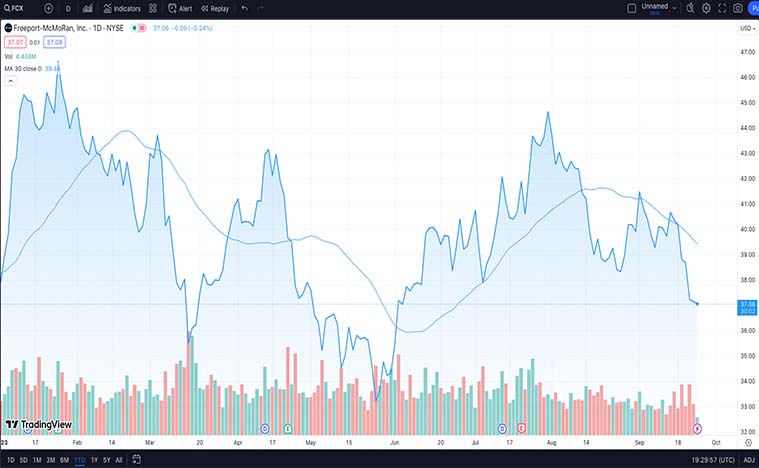Click the Sep date label on time axis
This screenshot has width=759, height=468.
click(x=639, y=442)
